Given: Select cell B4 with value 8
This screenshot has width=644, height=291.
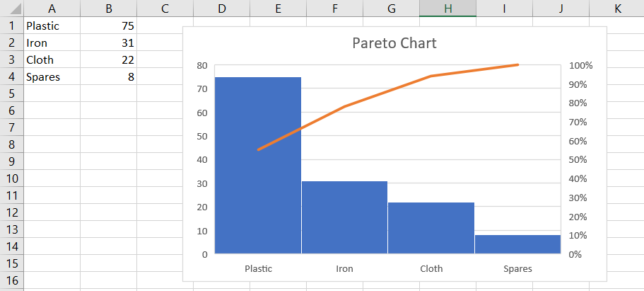Looking at the screenshot, I should click(x=108, y=76).
